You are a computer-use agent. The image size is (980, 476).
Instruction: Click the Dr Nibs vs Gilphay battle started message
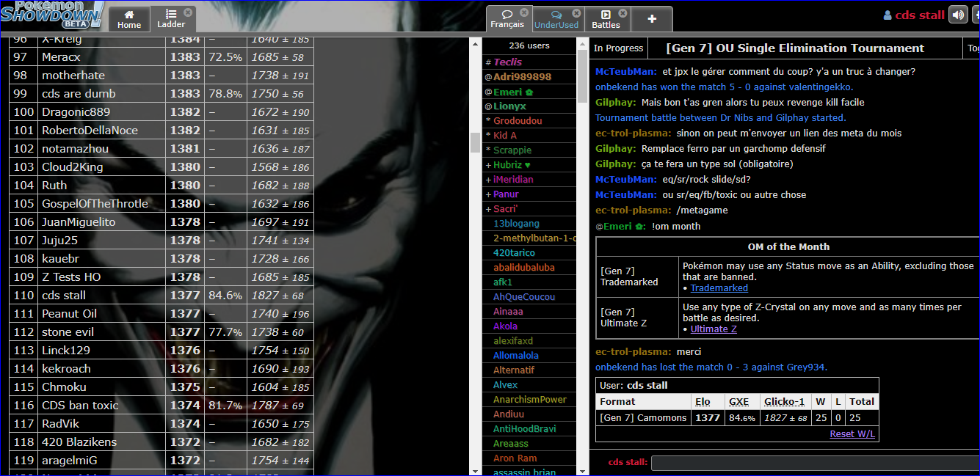coord(720,118)
